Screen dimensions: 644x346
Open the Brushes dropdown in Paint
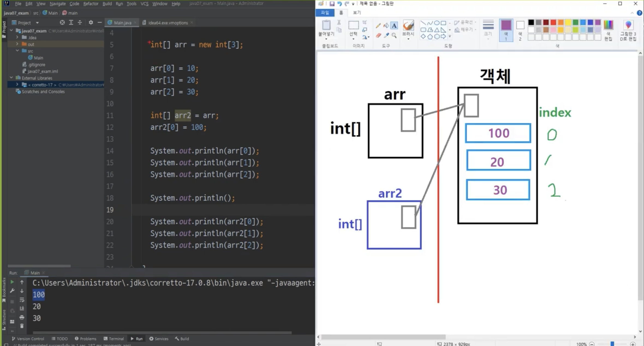(408, 39)
